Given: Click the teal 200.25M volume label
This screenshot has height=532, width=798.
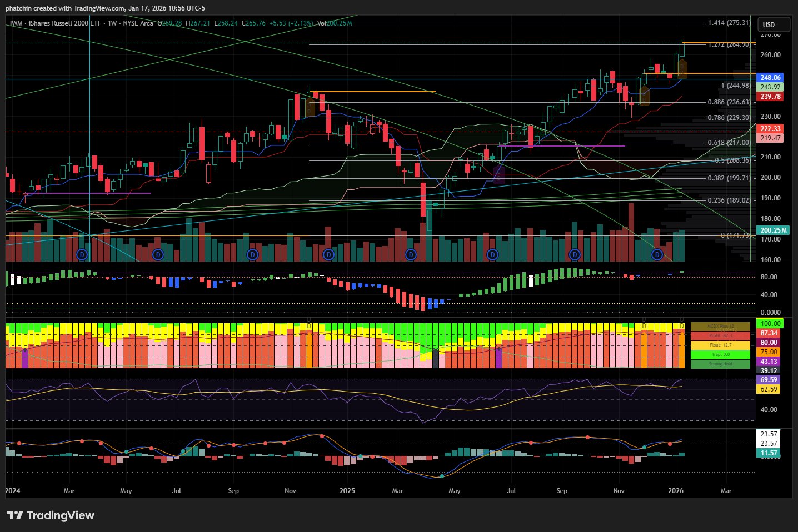Looking at the screenshot, I should [773, 230].
